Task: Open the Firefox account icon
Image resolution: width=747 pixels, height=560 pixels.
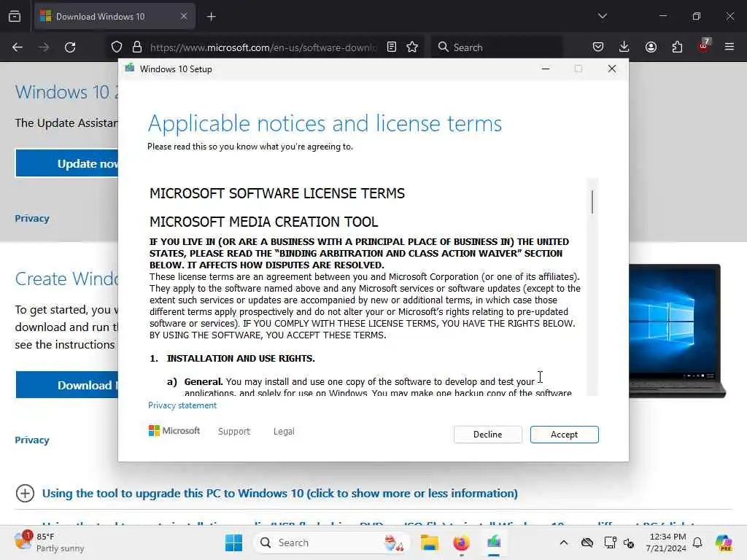Action: pos(651,47)
